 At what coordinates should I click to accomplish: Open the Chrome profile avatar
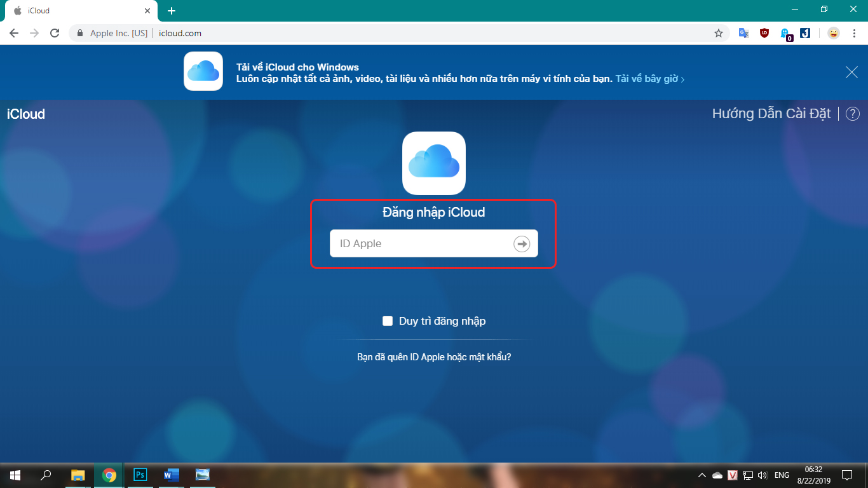(x=833, y=33)
